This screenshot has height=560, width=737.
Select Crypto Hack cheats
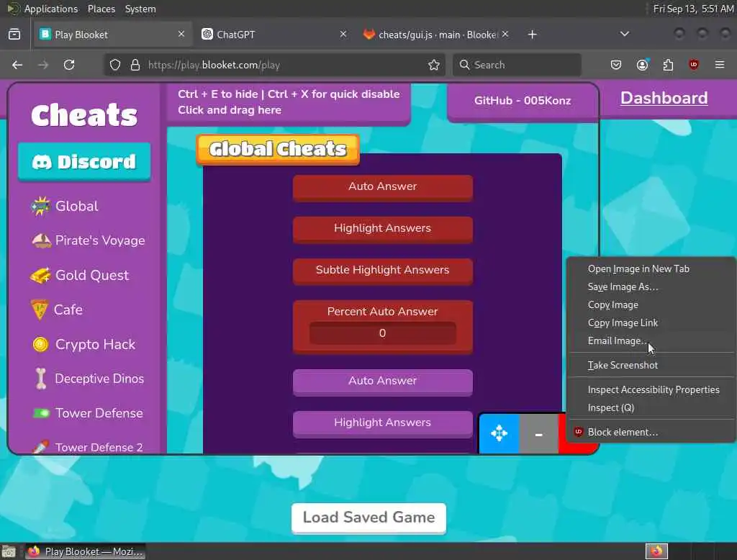83,344
